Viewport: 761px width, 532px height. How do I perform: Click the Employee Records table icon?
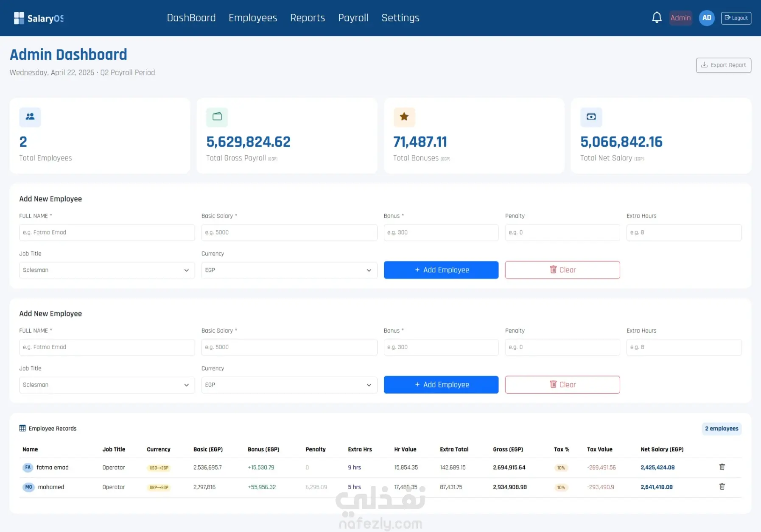(22, 428)
